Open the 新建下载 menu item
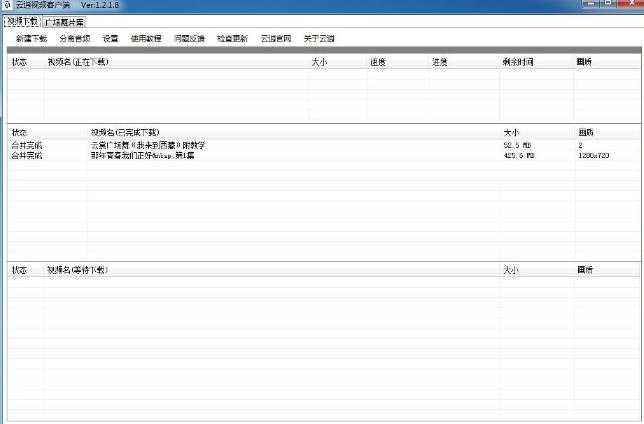This screenshot has width=644, height=424. [x=31, y=38]
